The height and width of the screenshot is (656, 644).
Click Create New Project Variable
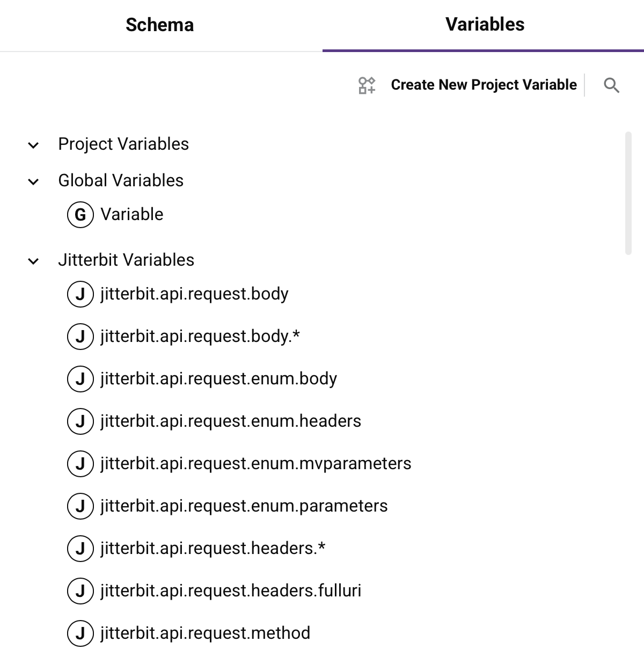(484, 85)
